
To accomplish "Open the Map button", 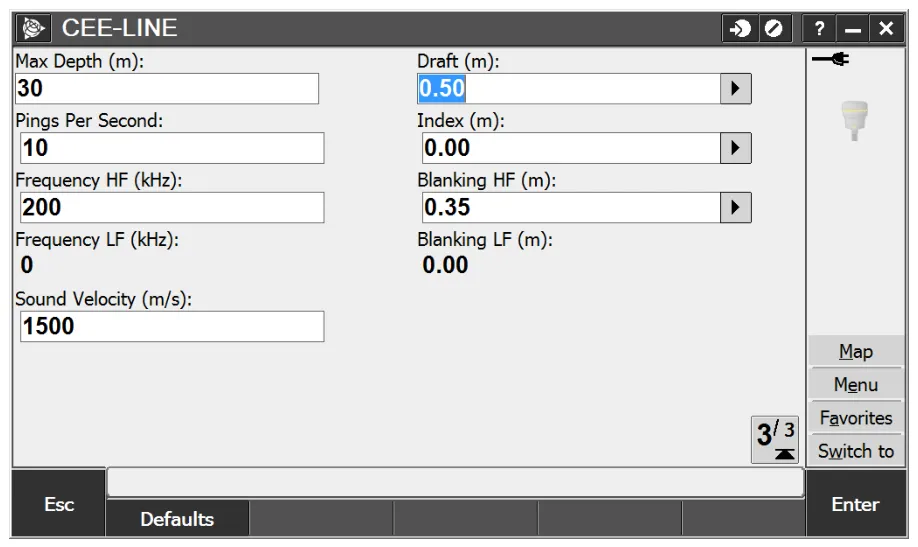I will click(x=856, y=351).
